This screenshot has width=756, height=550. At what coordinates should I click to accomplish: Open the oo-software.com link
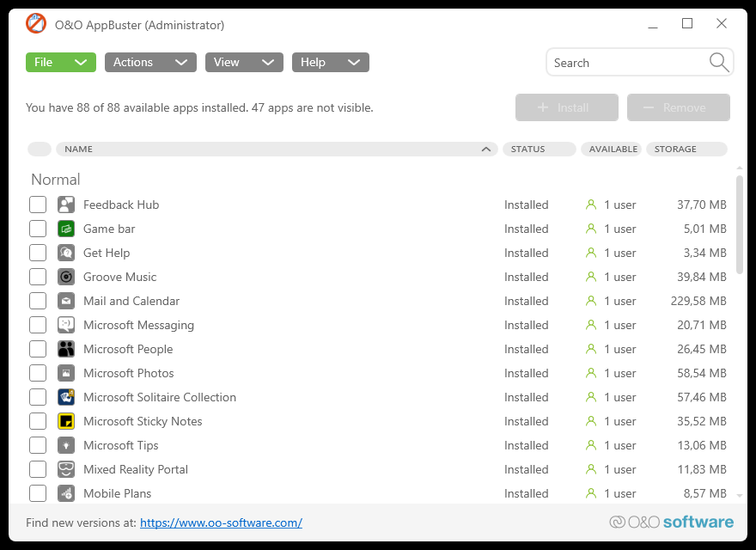pos(221,522)
